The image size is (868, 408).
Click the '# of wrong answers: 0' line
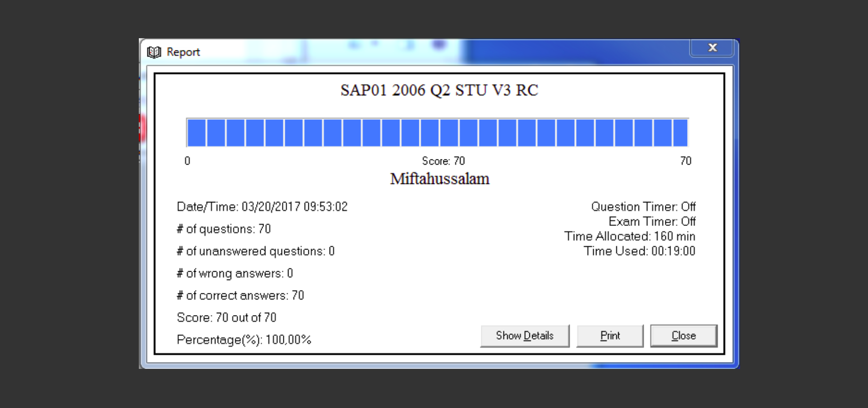pos(235,274)
